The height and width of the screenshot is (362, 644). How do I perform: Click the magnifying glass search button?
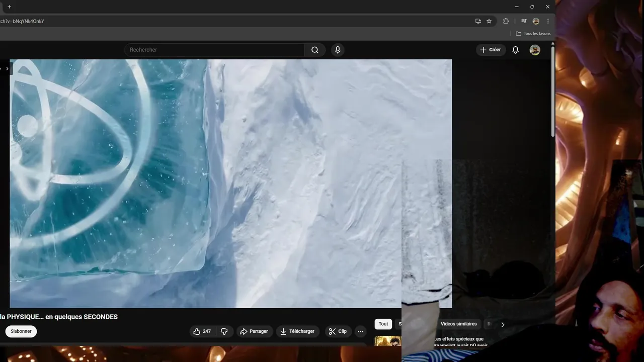pos(315,50)
